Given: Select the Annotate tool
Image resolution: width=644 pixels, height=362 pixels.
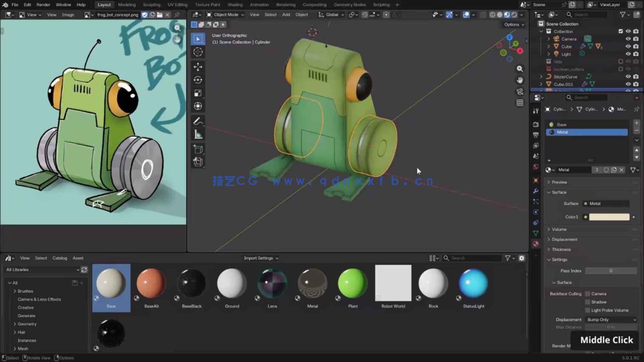Looking at the screenshot, I should coord(198,121).
